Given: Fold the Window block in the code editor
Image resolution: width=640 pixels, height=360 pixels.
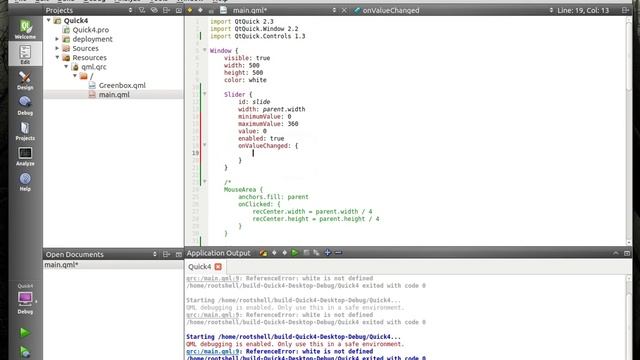Looking at the screenshot, I should point(205,50).
